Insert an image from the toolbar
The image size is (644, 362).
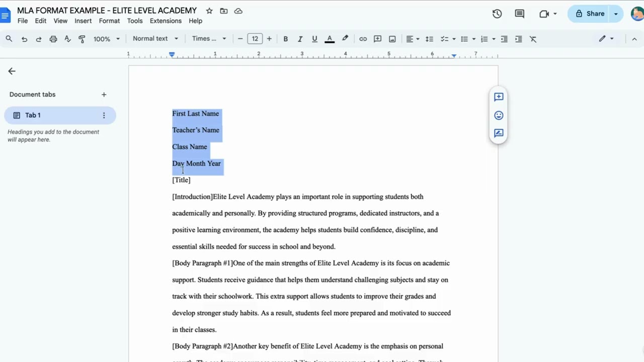(x=392, y=39)
